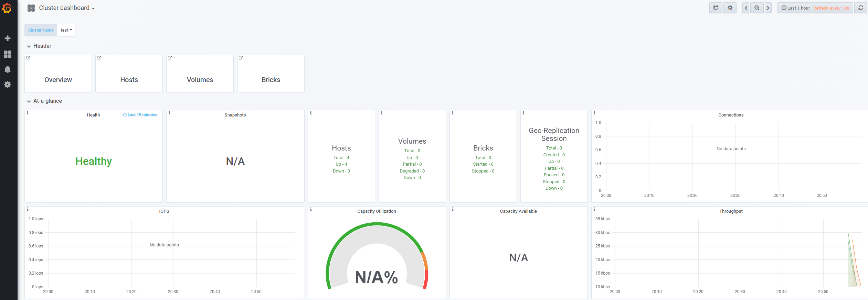The width and height of the screenshot is (868, 300).
Task: Click 'Degraded - 0' in Volumes panel
Action: (x=412, y=171)
